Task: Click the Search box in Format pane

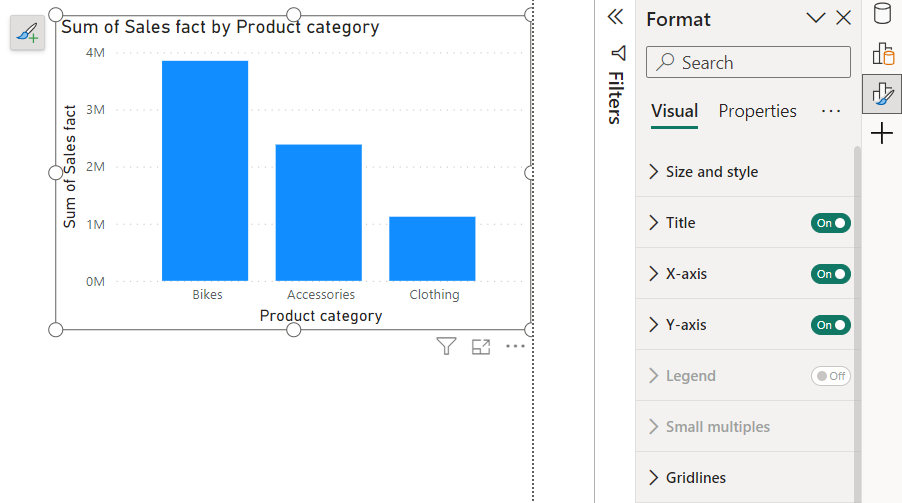Action: (748, 63)
